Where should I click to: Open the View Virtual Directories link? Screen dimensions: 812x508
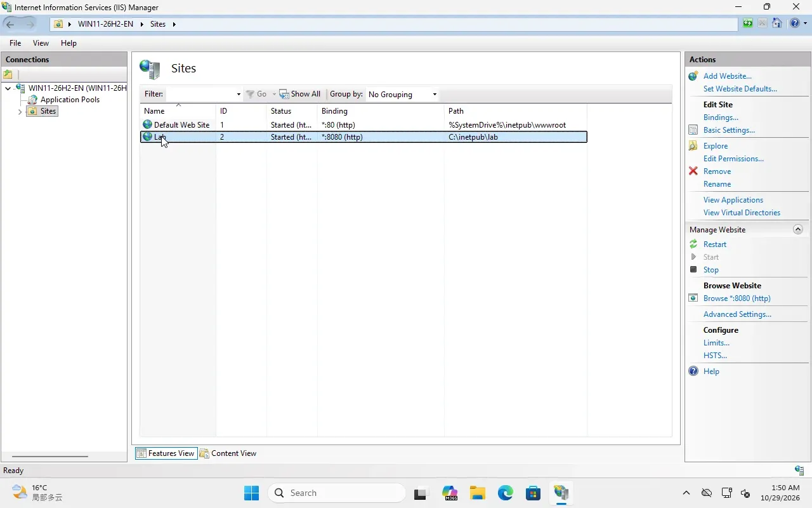(x=742, y=212)
